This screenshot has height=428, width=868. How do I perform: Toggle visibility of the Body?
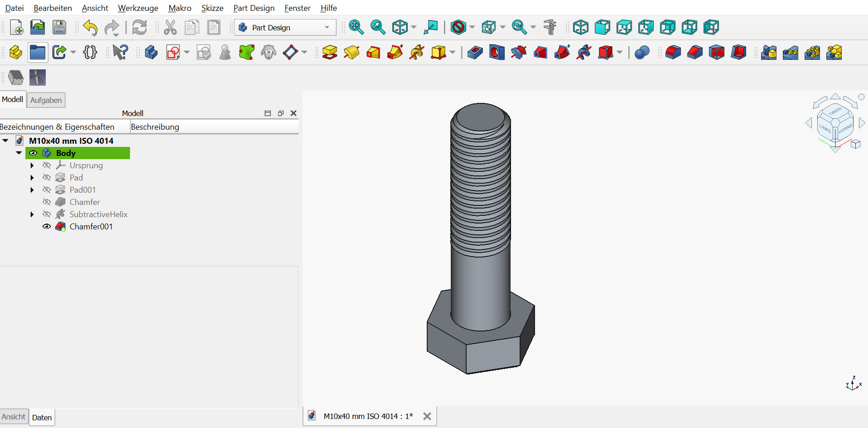coord(33,153)
